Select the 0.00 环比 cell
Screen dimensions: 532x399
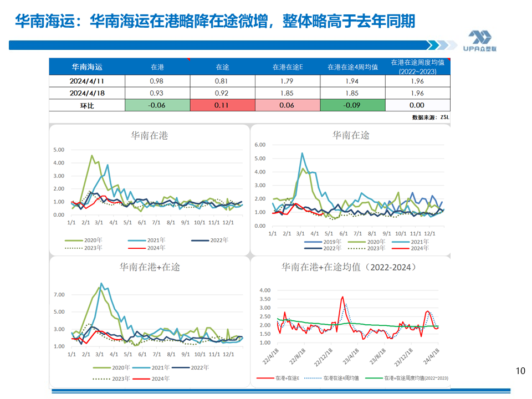[417, 105]
